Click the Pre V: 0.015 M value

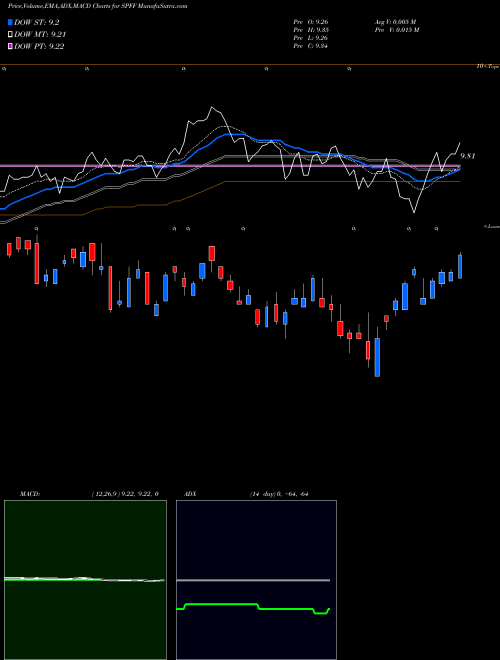396,29
